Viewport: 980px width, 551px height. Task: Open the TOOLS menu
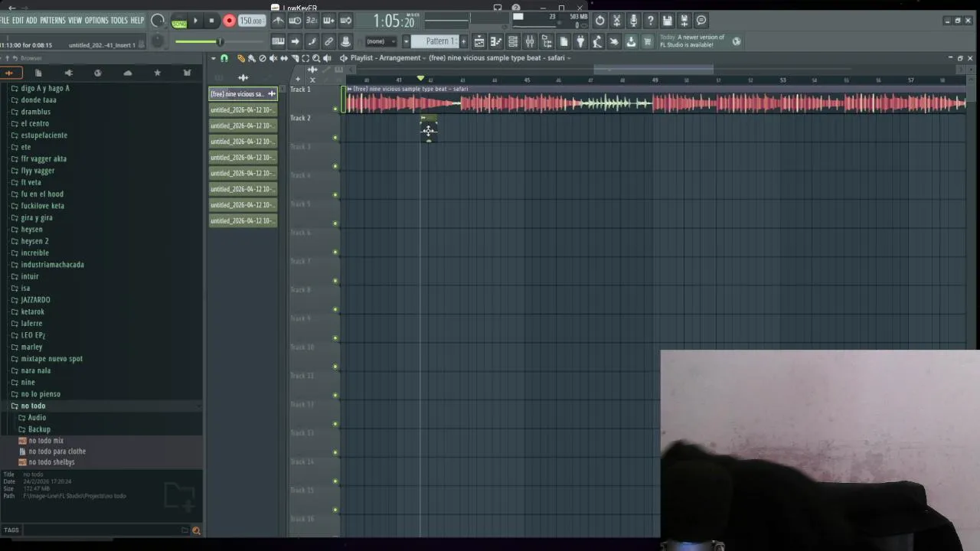(119, 20)
